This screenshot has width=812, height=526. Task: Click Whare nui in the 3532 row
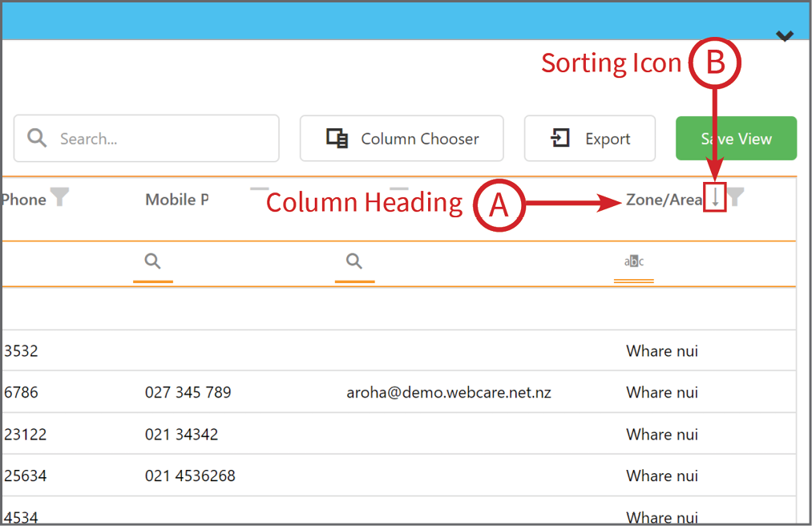662,351
